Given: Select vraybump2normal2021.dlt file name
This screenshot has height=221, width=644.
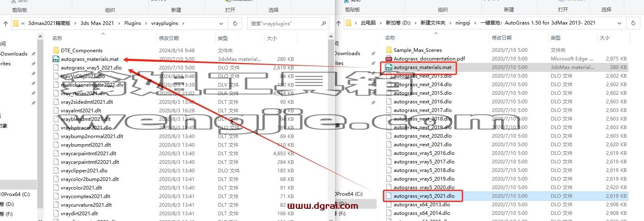Looking at the screenshot, I should pos(92,136).
